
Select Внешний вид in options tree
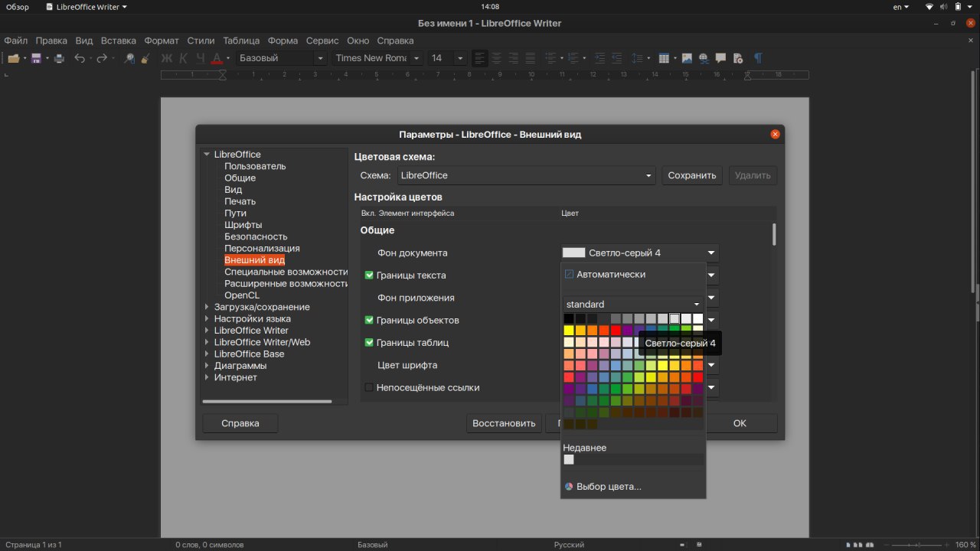(x=255, y=260)
